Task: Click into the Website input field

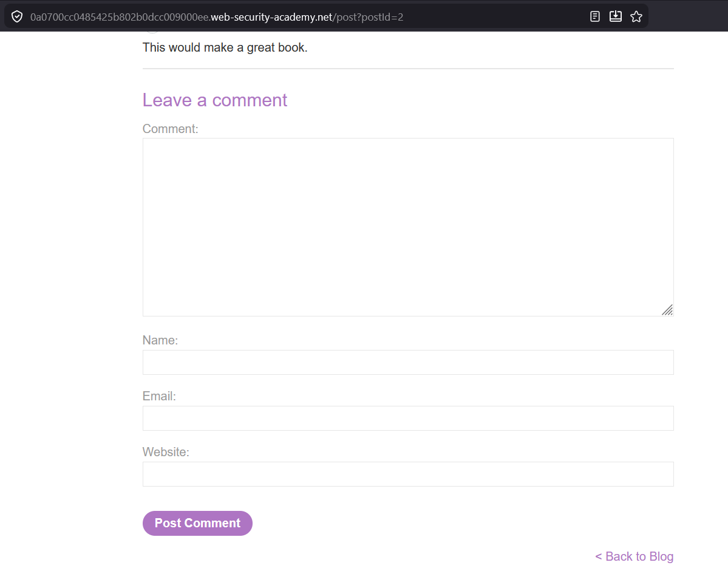Action: point(407,474)
